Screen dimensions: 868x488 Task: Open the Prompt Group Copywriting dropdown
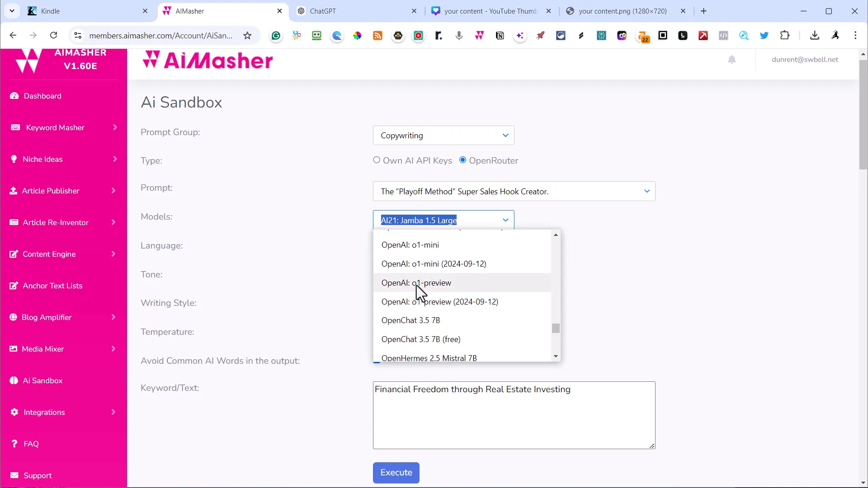pyautogui.click(x=444, y=135)
